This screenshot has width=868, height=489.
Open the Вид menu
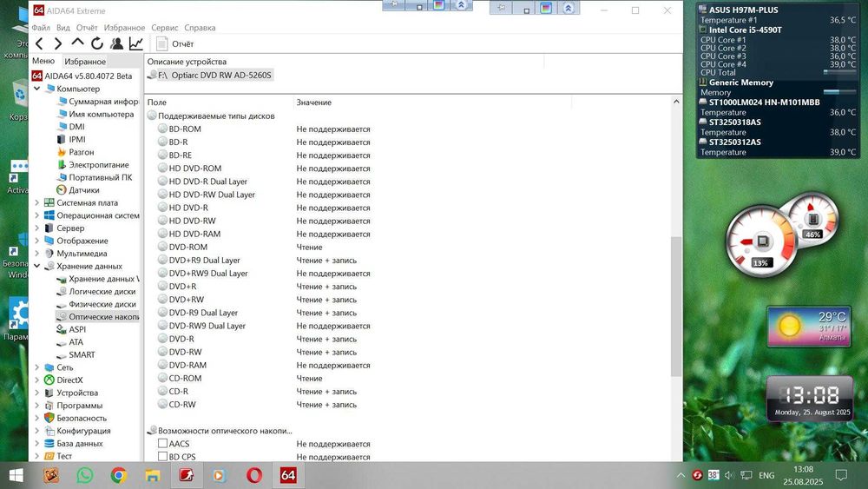pos(63,28)
